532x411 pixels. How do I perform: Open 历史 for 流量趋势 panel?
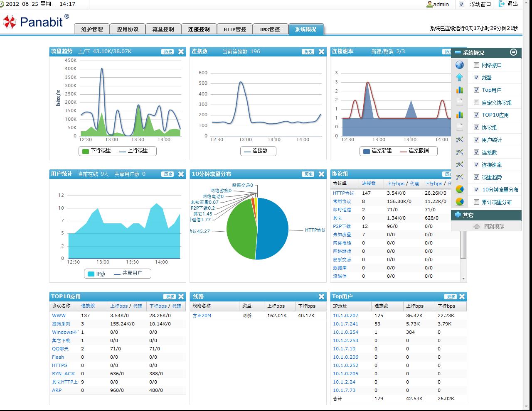(x=168, y=52)
